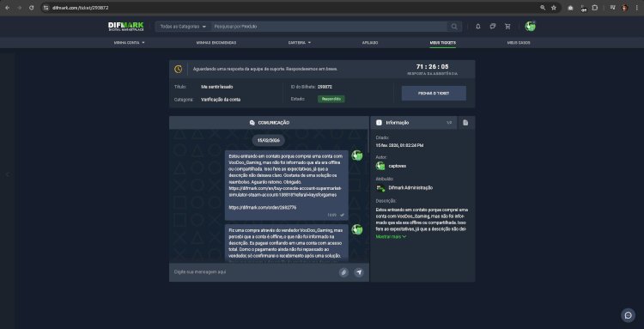Click the tickets/windows icon beside the bell
Image resolution: width=644 pixels, height=329 pixels.
coord(493,27)
